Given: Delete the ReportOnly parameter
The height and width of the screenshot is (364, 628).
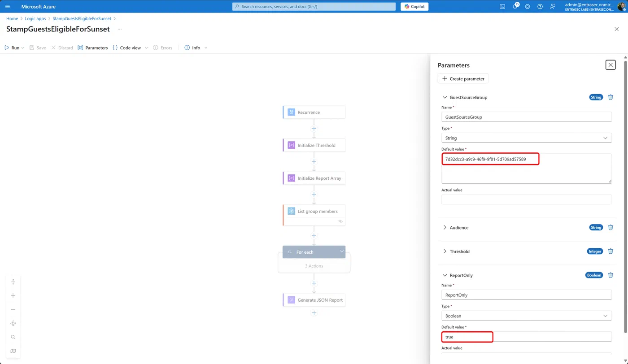Looking at the screenshot, I should click(x=611, y=275).
